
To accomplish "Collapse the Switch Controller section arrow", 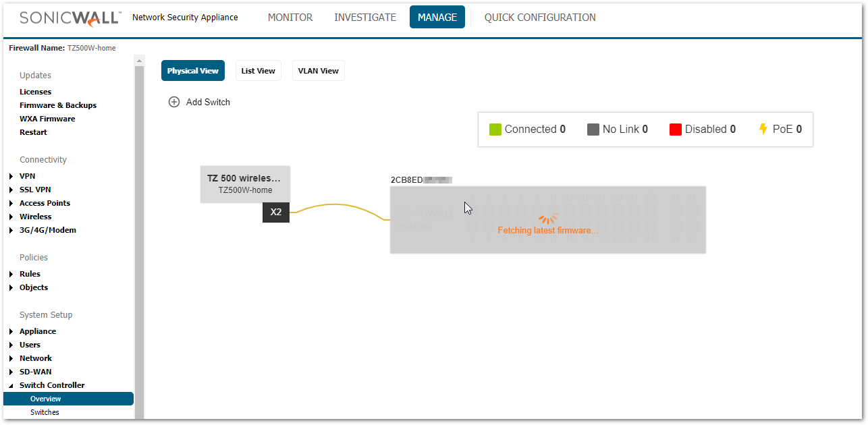I will click(11, 386).
